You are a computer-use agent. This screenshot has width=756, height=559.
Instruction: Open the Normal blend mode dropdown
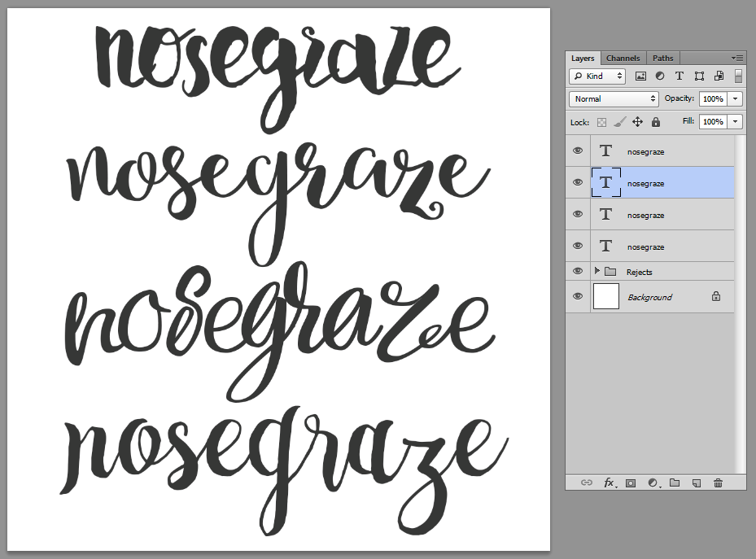coord(614,98)
